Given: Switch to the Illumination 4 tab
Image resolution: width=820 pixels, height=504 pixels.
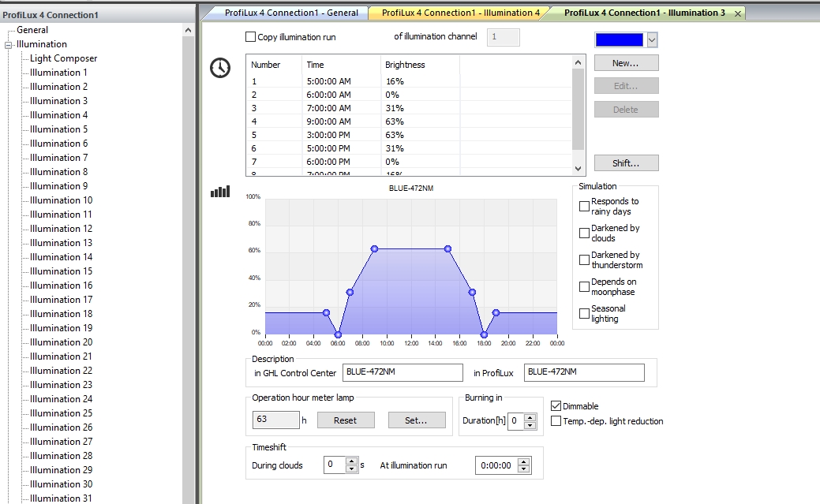Looking at the screenshot, I should click(460, 13).
